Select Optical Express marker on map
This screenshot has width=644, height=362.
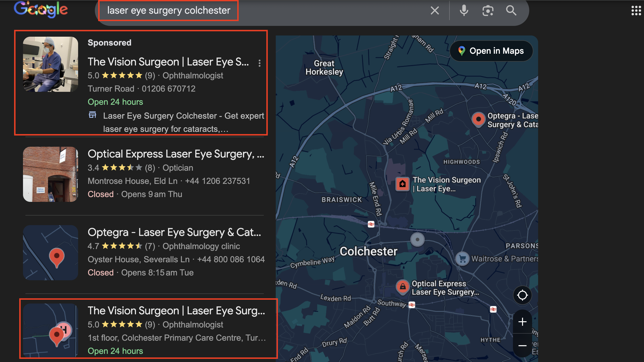tap(402, 286)
